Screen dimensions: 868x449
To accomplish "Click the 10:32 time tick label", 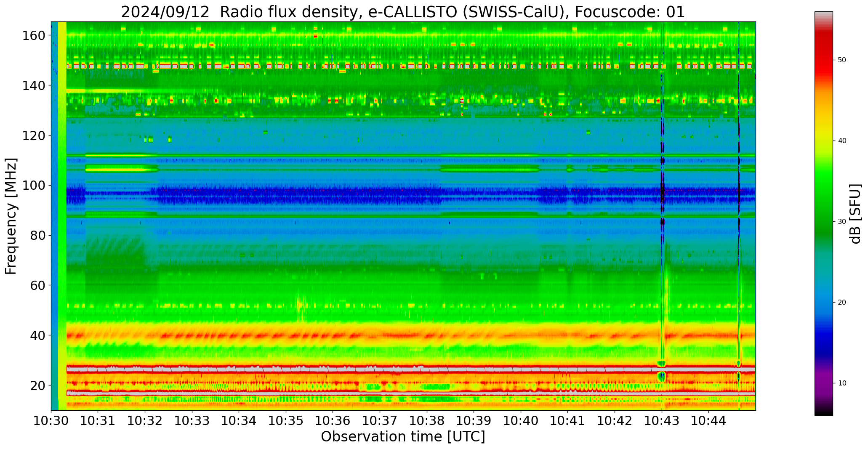I will point(145,420).
